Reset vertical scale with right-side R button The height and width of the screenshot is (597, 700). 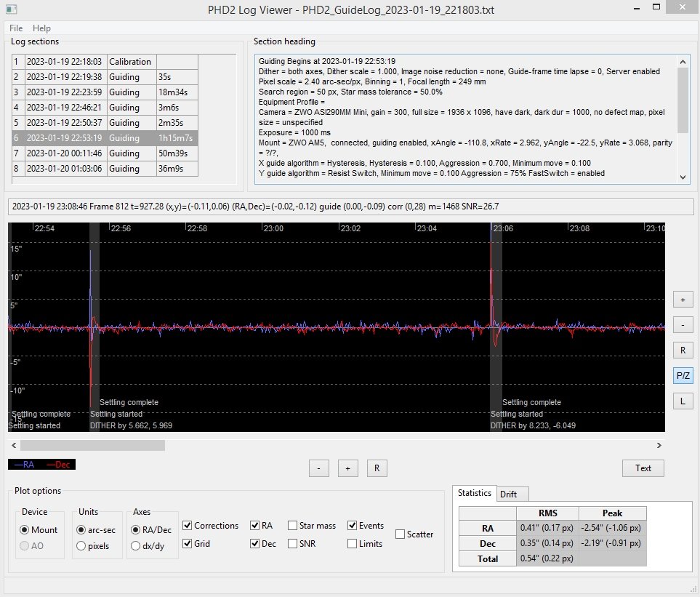683,350
